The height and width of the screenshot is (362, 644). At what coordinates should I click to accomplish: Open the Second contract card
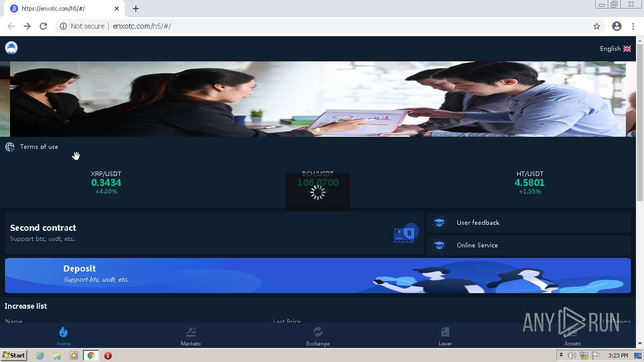coord(214,233)
